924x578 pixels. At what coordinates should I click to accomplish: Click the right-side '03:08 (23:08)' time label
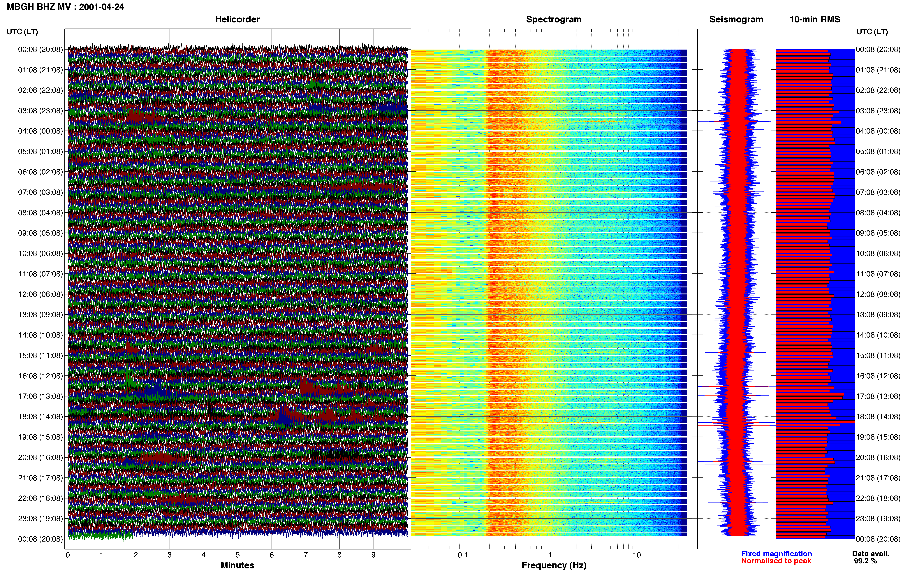tap(878, 110)
